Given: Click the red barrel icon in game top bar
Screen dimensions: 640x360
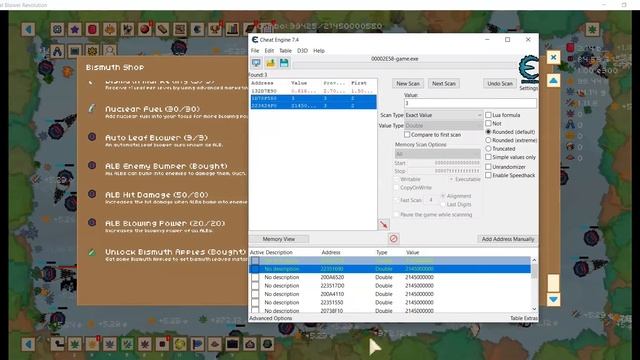Looking at the screenshot, I should 92,29.
